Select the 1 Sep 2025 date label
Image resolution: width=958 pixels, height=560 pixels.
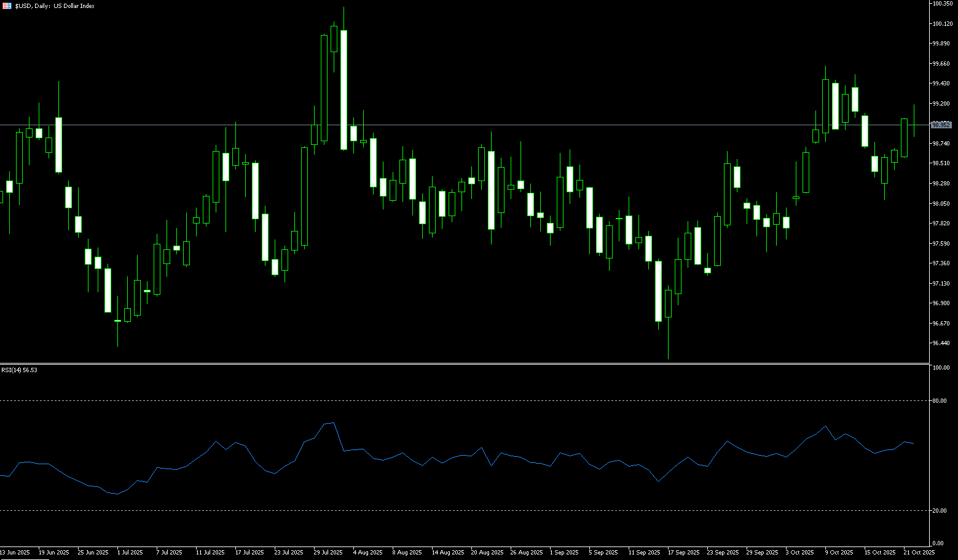(x=564, y=553)
